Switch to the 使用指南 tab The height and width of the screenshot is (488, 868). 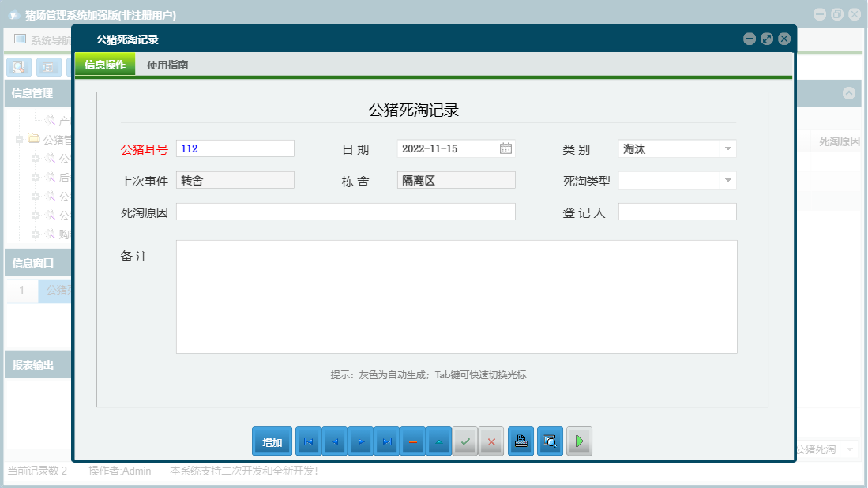(x=167, y=66)
